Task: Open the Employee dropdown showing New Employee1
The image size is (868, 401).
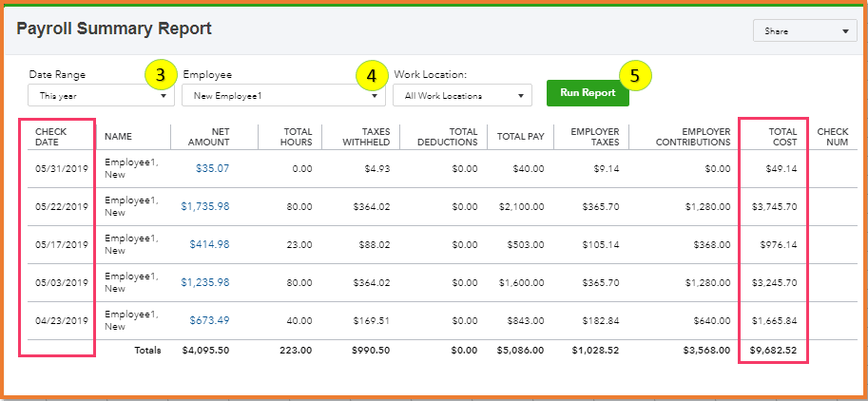Action: coord(283,96)
